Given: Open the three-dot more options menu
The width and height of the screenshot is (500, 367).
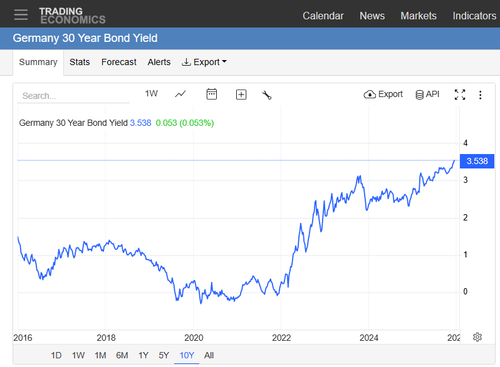Looking at the screenshot, I should 480,95.
